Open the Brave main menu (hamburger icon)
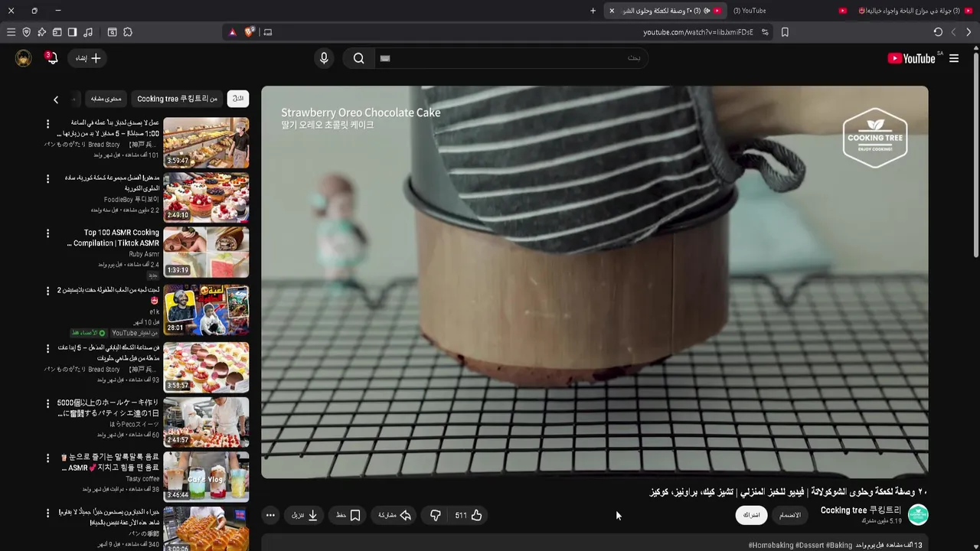Screen dimensions: 980x551 [x=11, y=32]
